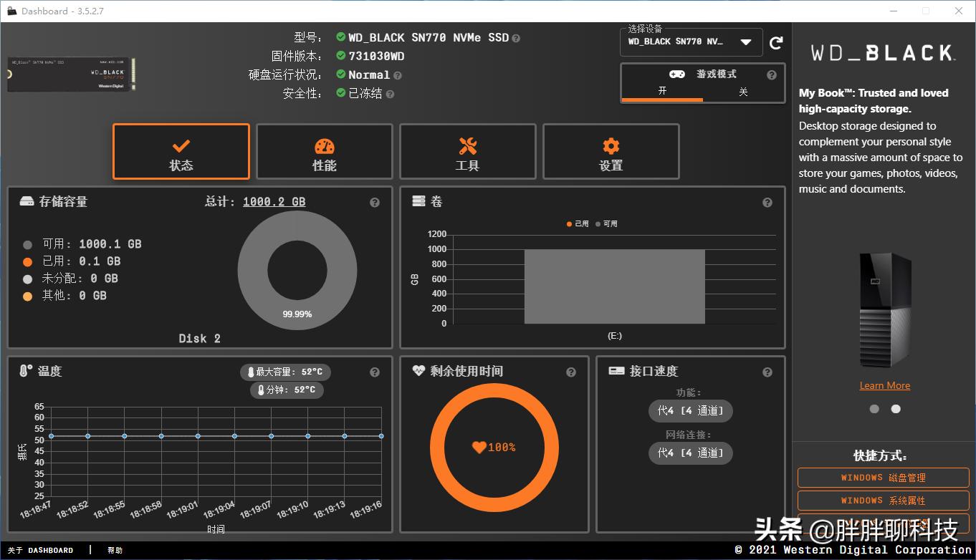Switch to the 状态 tab
The height and width of the screenshot is (560, 976).
[x=181, y=151]
